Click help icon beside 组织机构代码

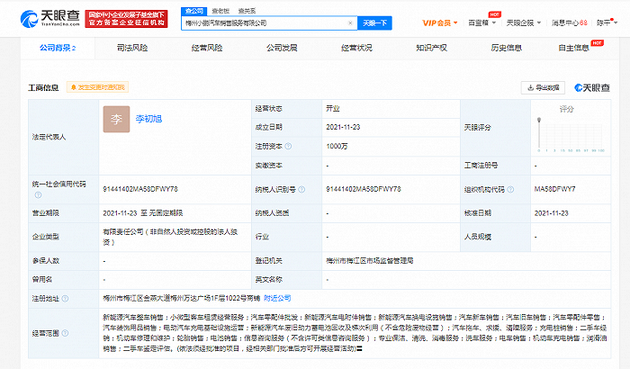tap(510, 189)
